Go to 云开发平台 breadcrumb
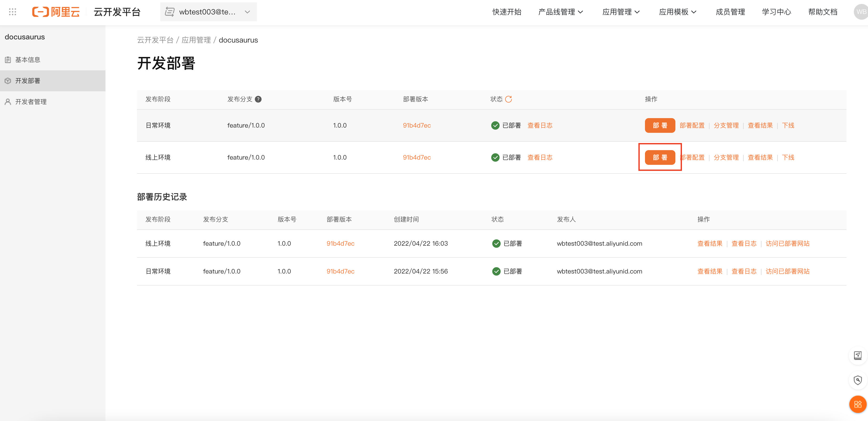This screenshot has width=868, height=421. (155, 40)
